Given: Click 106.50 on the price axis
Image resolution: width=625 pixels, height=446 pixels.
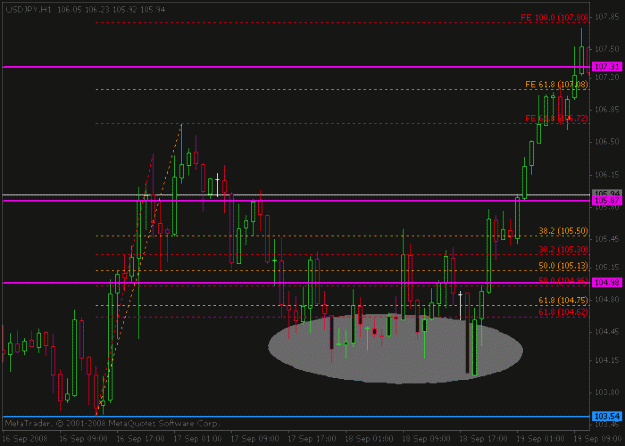Looking at the screenshot, I should pyautogui.click(x=607, y=141).
